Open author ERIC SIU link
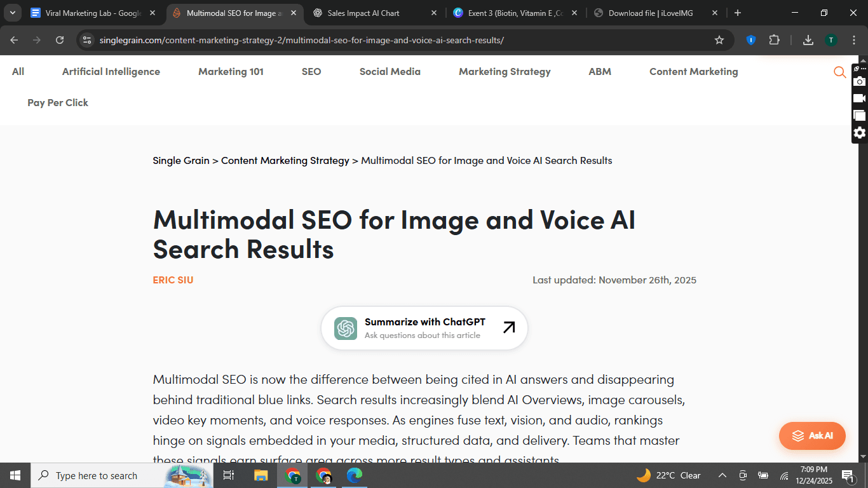868x488 pixels. [x=173, y=280]
